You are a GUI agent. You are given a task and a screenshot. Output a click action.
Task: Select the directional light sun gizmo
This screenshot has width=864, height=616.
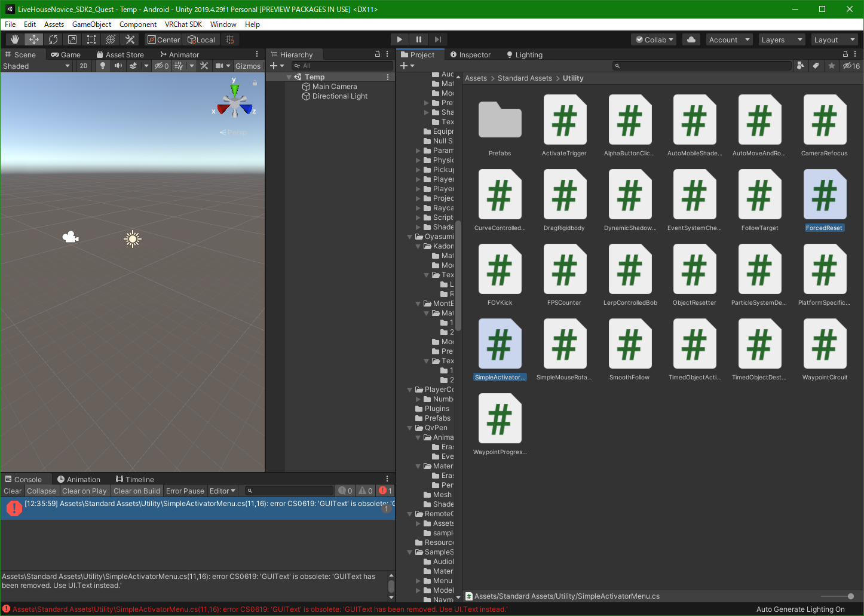tap(133, 239)
